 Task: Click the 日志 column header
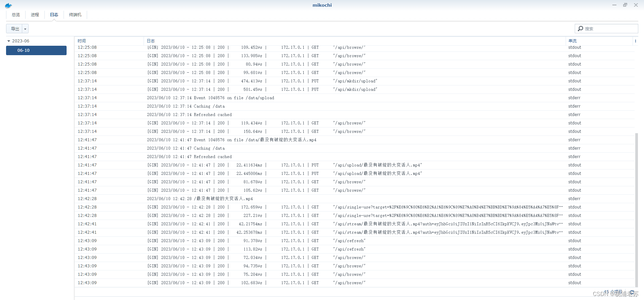(x=355, y=41)
